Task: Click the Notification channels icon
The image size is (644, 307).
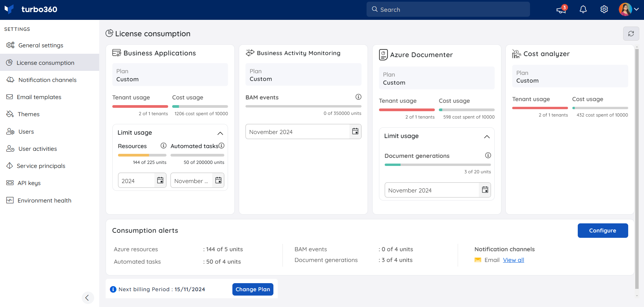Action: pyautogui.click(x=10, y=80)
